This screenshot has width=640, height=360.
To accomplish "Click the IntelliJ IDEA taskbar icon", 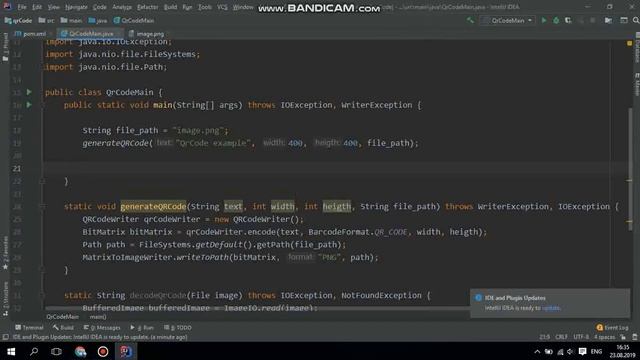I will click(126, 351).
